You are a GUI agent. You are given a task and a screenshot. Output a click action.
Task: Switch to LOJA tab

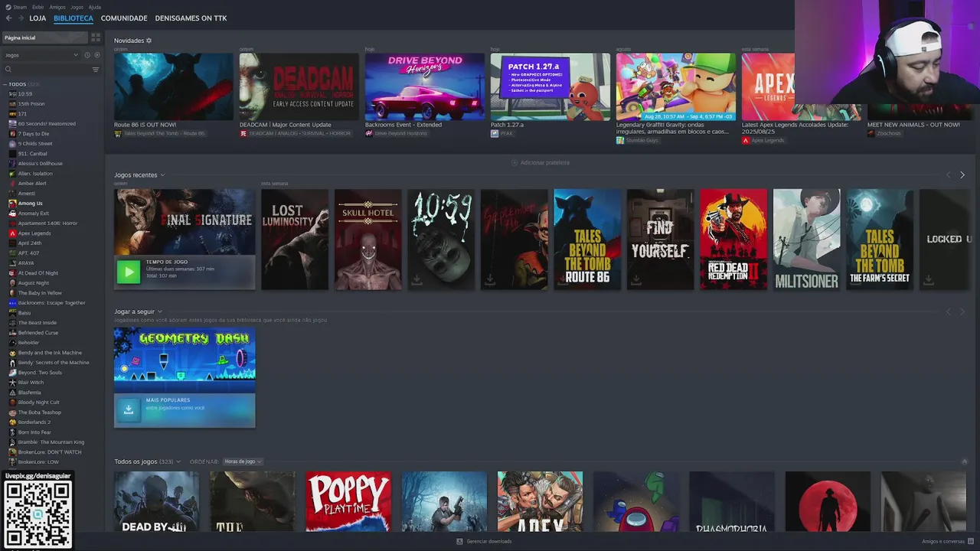(x=38, y=18)
